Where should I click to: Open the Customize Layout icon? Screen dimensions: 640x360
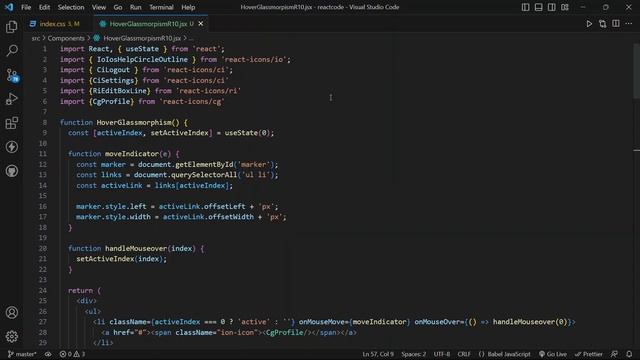click(x=565, y=7)
